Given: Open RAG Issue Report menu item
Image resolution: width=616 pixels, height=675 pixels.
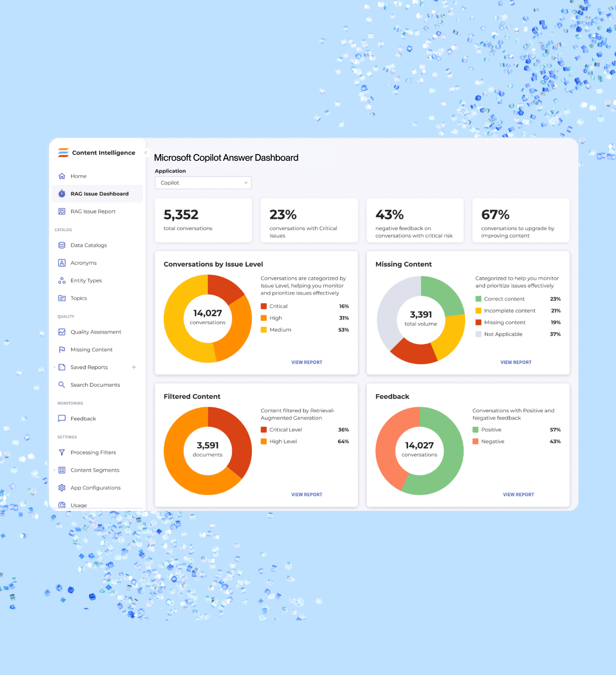Looking at the screenshot, I should click(97, 211).
